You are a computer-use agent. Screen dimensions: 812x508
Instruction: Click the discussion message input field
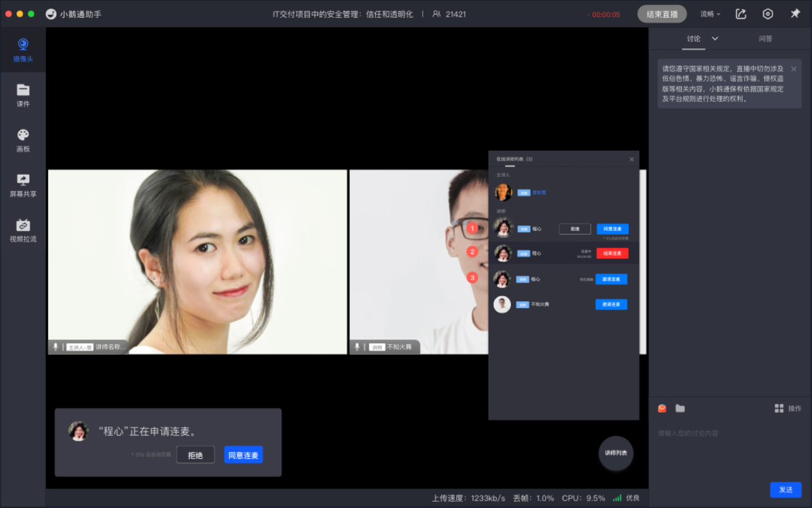[728, 433]
